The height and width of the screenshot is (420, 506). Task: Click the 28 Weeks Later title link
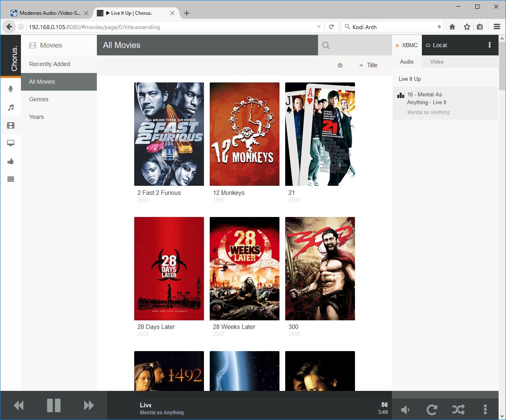[234, 327]
